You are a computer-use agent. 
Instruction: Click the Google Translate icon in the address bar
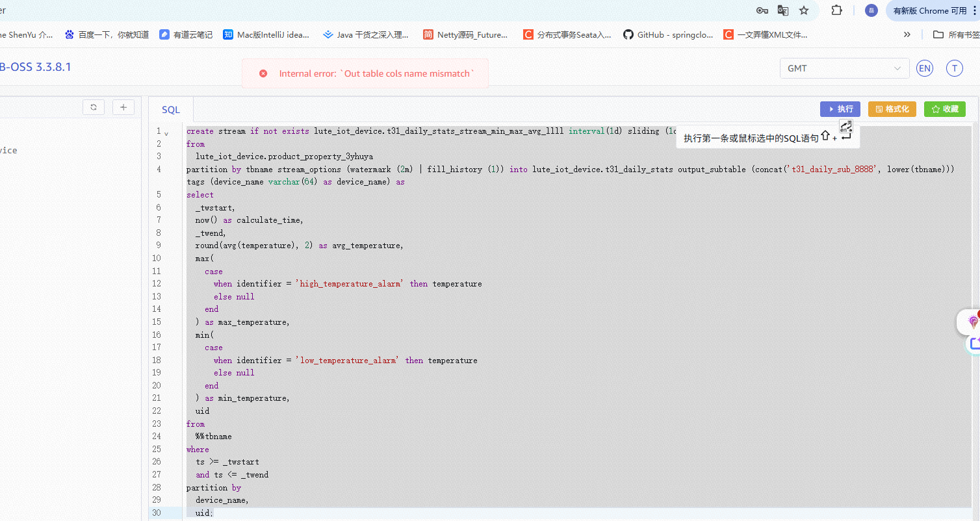point(783,10)
